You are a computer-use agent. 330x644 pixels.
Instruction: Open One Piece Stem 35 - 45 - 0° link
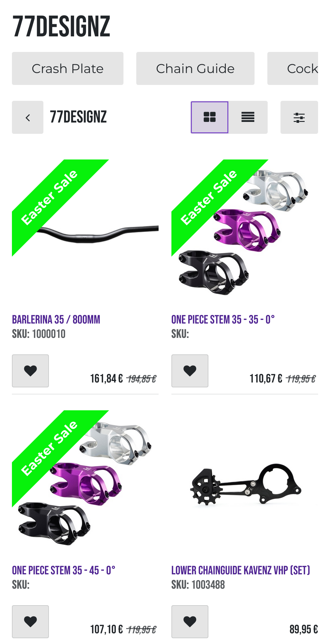tap(64, 570)
